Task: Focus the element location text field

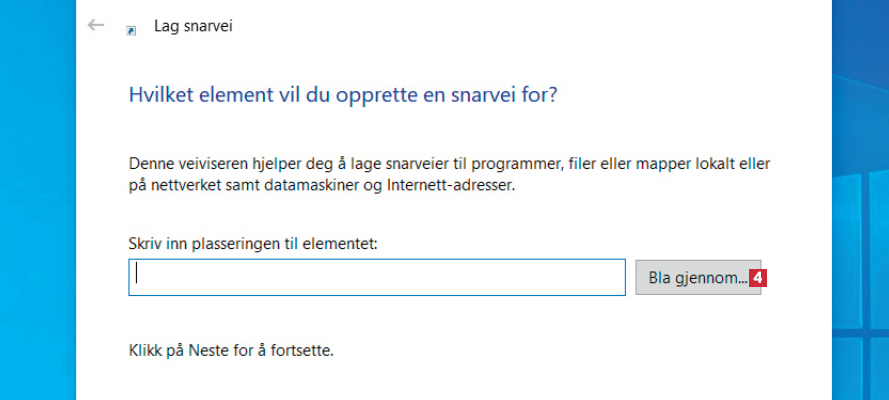Action: pos(377,277)
